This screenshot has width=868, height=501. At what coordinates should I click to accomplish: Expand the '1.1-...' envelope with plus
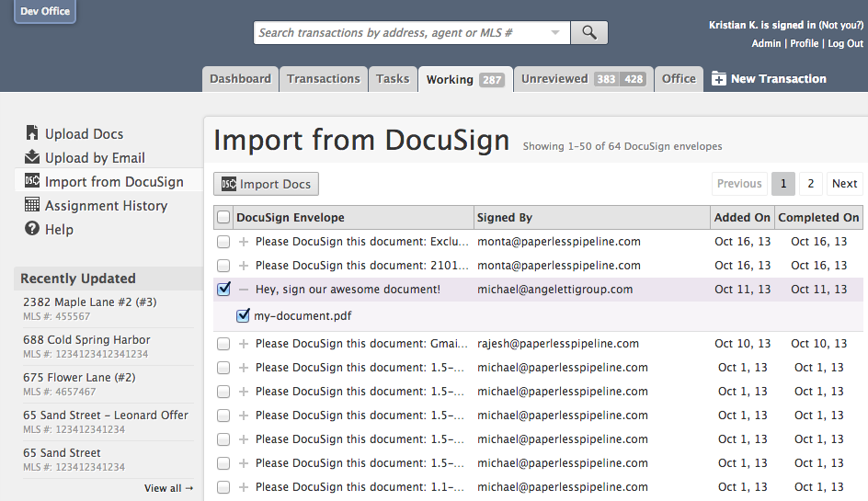tap(243, 487)
